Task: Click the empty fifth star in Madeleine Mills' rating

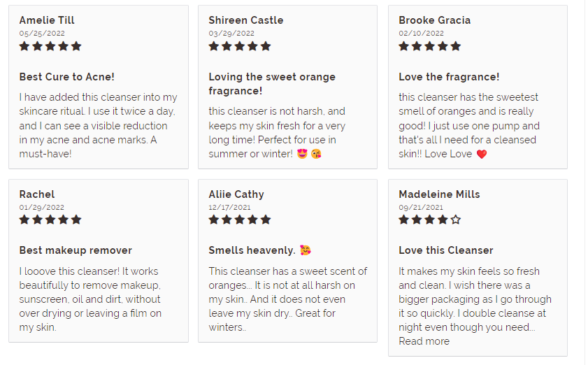Action: (x=456, y=220)
